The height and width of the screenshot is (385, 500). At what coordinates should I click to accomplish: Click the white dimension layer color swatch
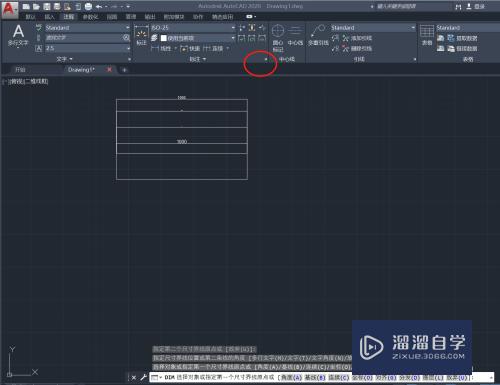(164, 38)
